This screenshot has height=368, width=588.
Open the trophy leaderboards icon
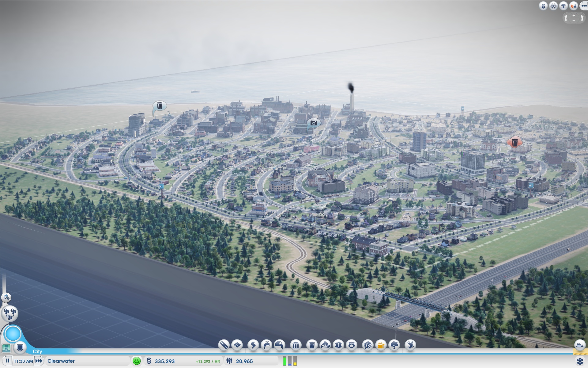pyautogui.click(x=563, y=6)
